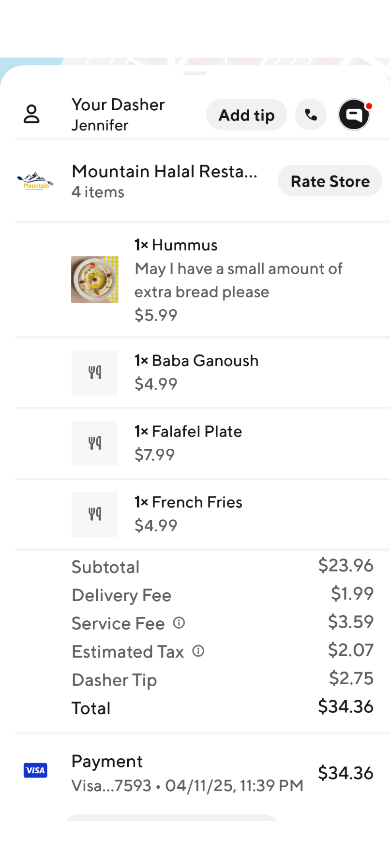390x868 pixels.
Task: Tap the Visa card icon
Action: 35,770
